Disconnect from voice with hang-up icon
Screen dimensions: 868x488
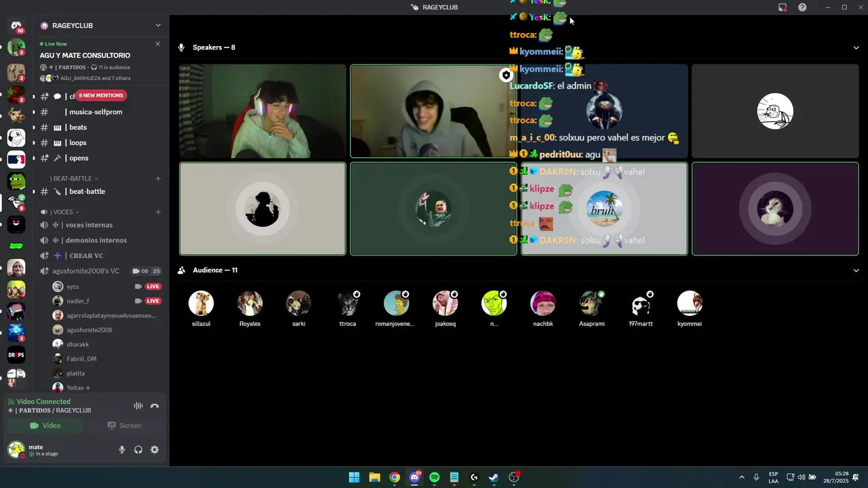[x=155, y=406]
